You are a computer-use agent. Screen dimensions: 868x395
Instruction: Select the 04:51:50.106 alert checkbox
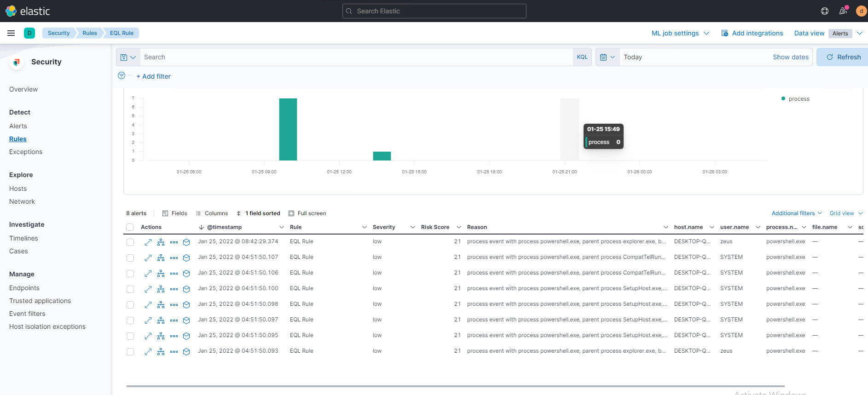[x=130, y=274]
